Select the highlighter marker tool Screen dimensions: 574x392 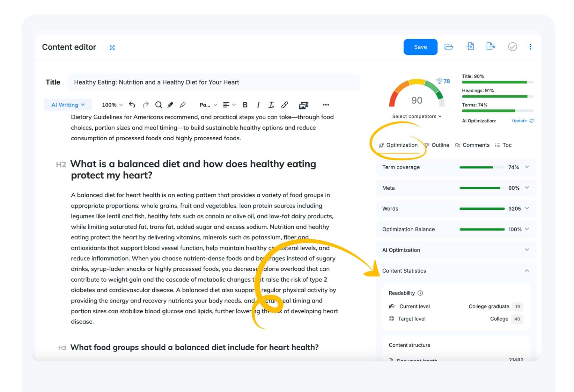click(x=170, y=105)
